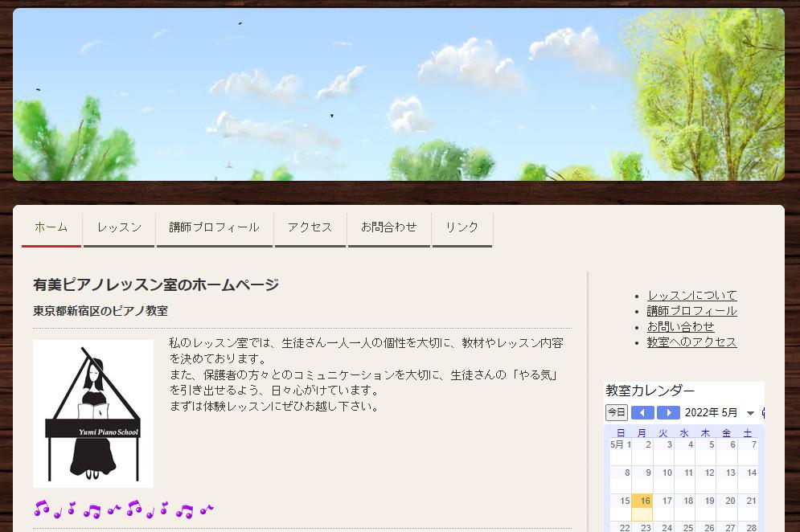The image size is (800, 532).
Task: Go to previous month in calendar
Action: pyautogui.click(x=642, y=413)
